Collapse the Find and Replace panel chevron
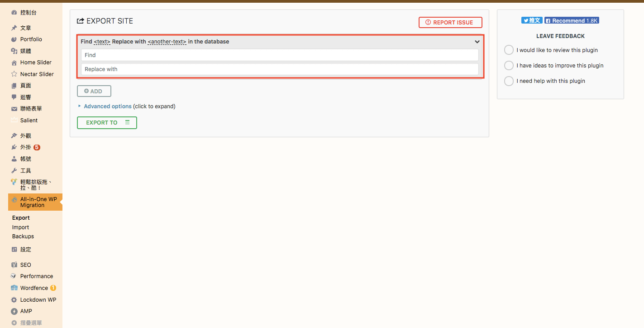 (x=477, y=42)
